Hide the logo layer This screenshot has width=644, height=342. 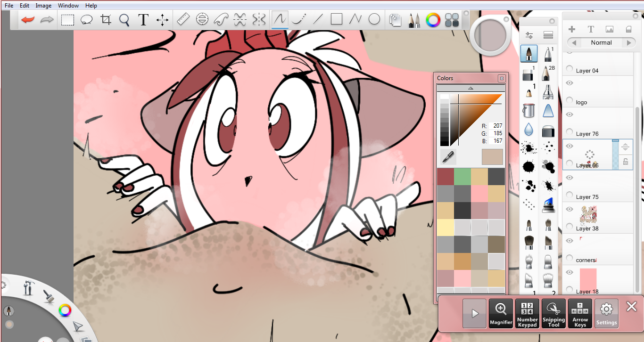point(569,83)
